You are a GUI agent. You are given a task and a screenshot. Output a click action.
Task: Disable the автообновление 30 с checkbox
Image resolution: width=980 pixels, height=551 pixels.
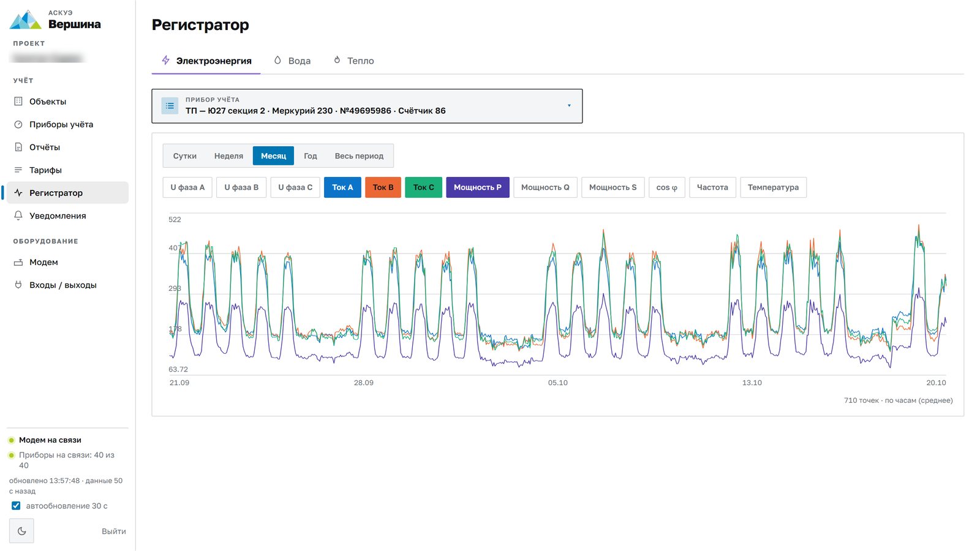[16, 506]
